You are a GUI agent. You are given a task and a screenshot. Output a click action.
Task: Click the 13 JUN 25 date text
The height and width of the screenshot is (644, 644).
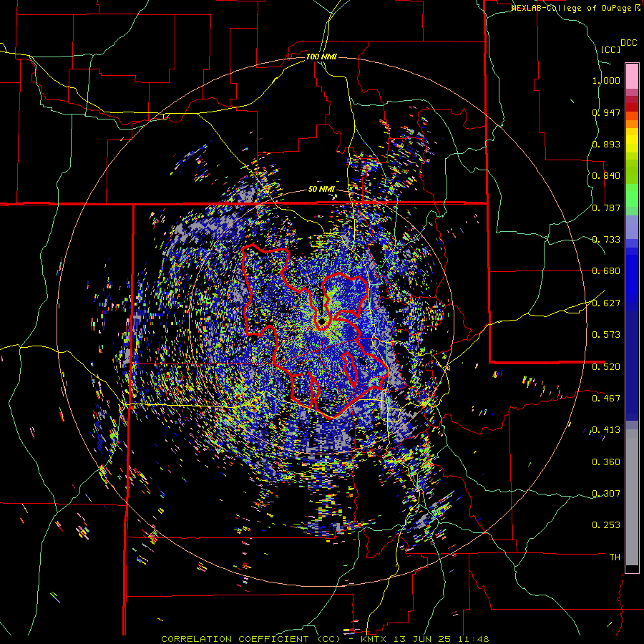(421, 639)
